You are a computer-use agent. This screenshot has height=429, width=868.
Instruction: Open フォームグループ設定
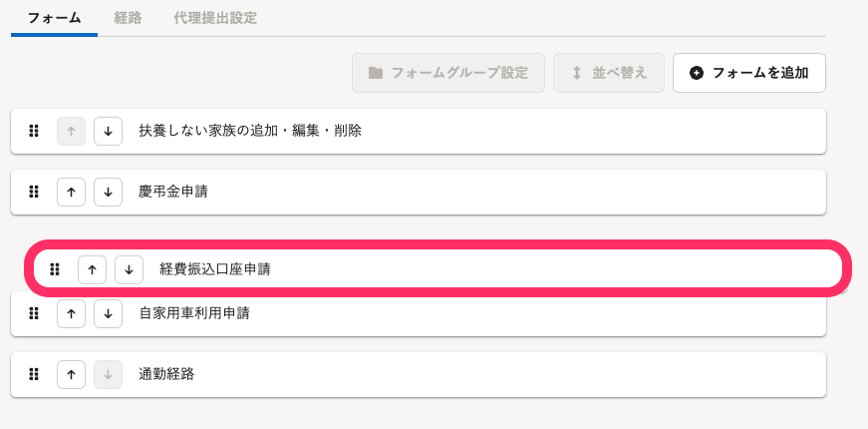coord(448,73)
